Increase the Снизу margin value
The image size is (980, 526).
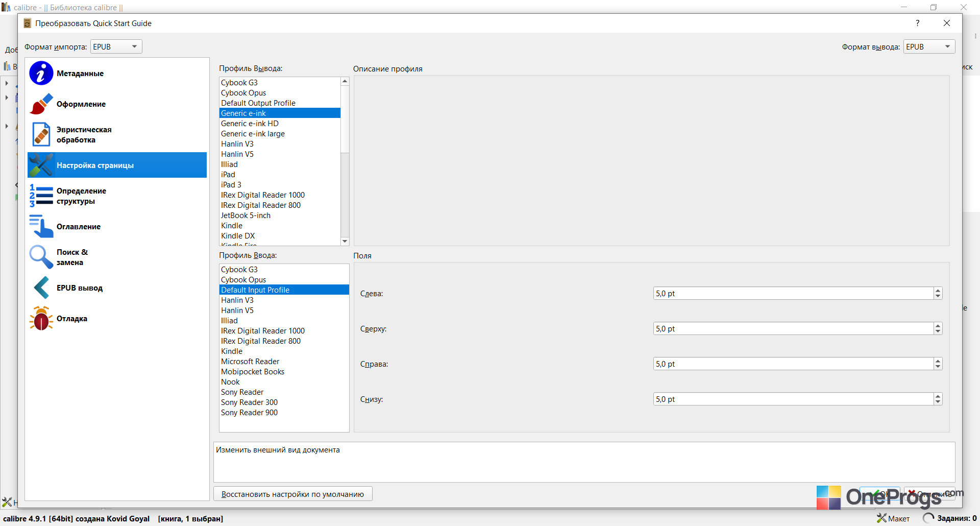(x=938, y=396)
